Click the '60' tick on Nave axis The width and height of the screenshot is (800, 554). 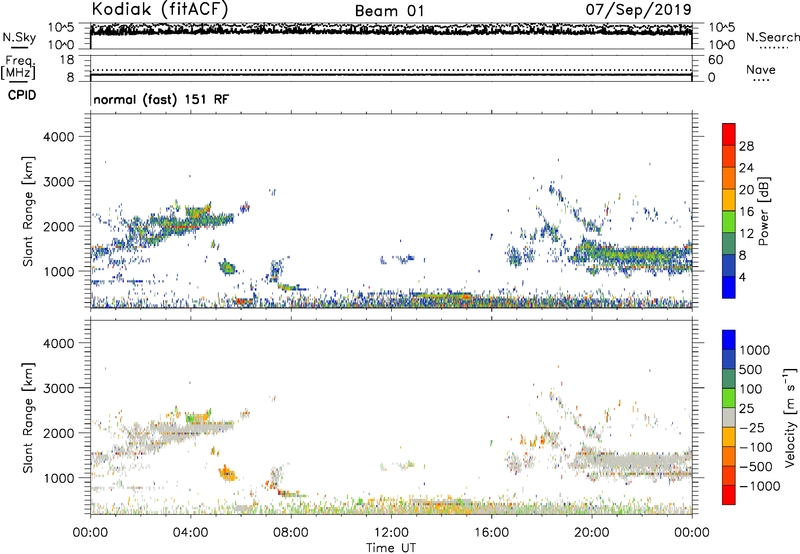[715, 60]
